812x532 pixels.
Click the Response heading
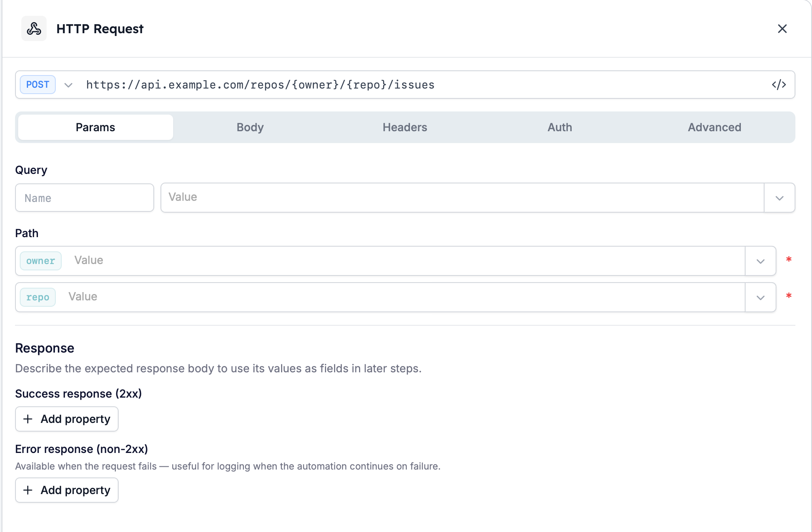(x=45, y=348)
